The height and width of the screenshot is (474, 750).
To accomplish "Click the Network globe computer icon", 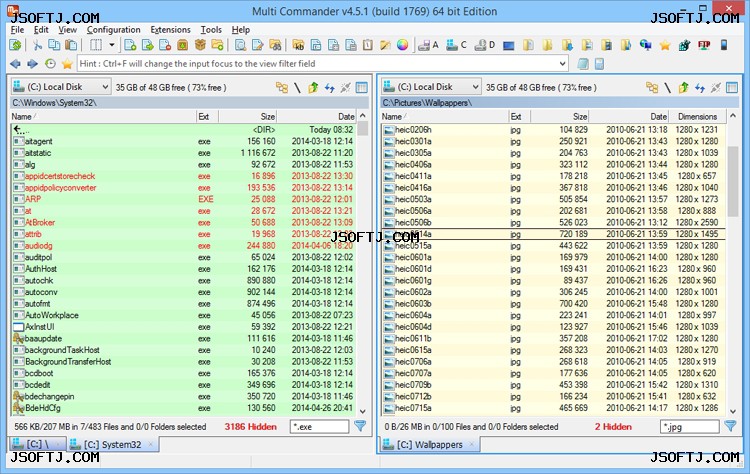I will click(x=646, y=45).
